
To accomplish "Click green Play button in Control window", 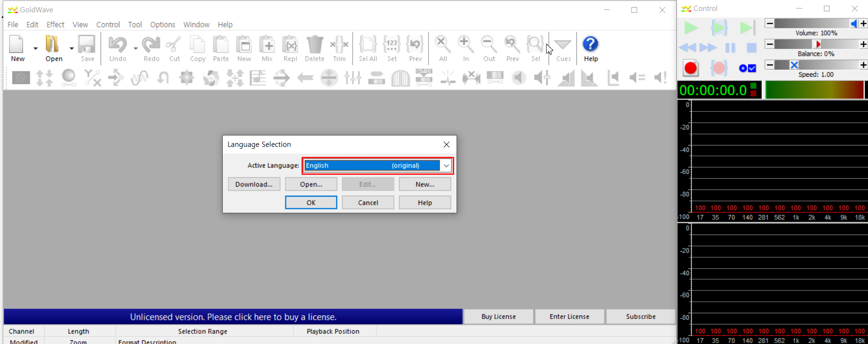I will click(x=691, y=28).
